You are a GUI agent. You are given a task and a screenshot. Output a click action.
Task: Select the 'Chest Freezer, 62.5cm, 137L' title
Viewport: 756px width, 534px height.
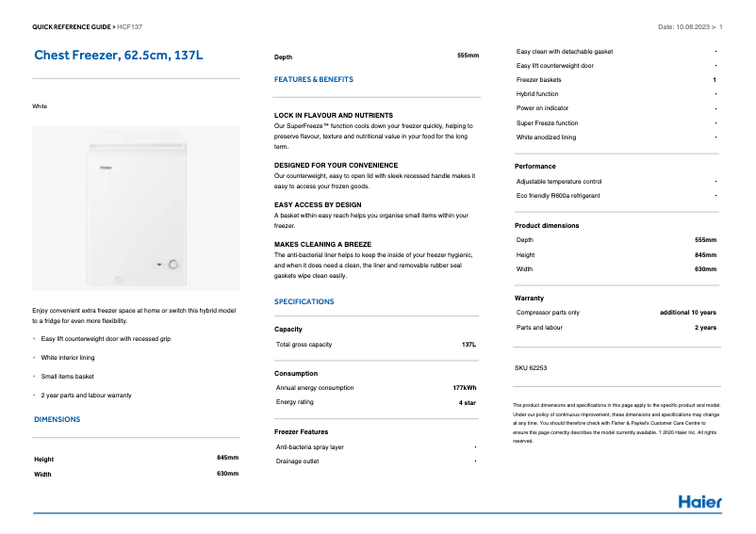coord(119,56)
